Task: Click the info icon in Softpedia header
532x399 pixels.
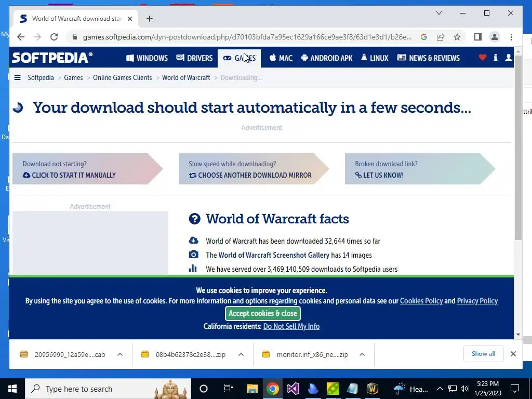Action: coord(495,58)
